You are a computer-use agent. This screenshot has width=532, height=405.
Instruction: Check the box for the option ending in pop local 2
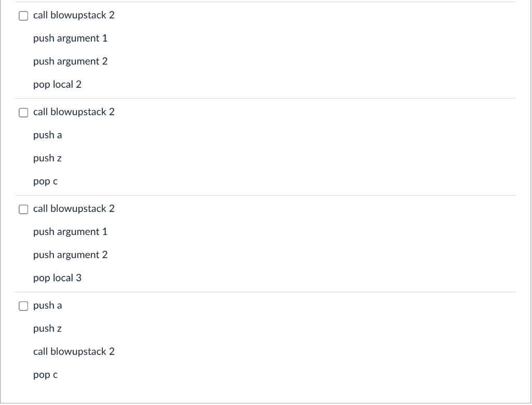23,16
